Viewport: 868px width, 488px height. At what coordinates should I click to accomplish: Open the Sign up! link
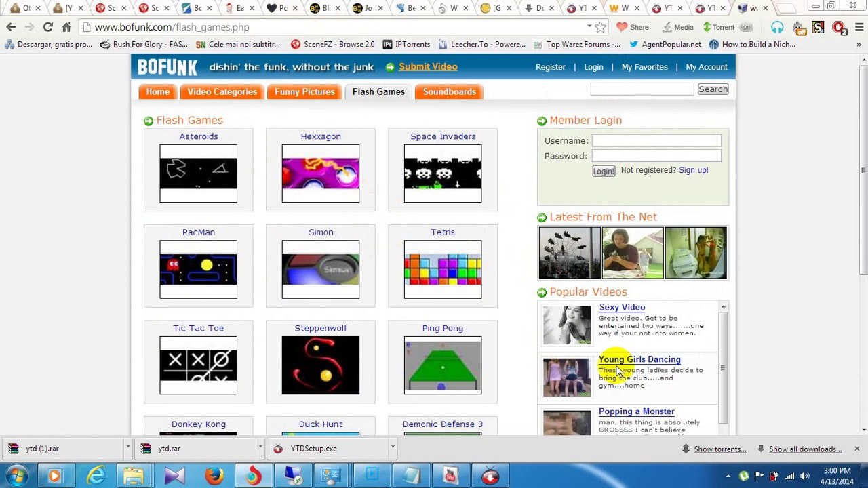(693, 170)
